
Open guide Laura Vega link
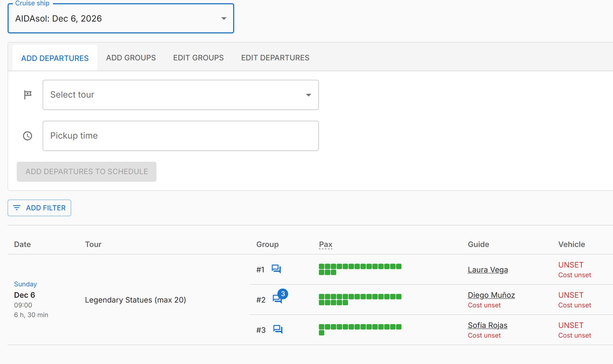pyautogui.click(x=488, y=270)
